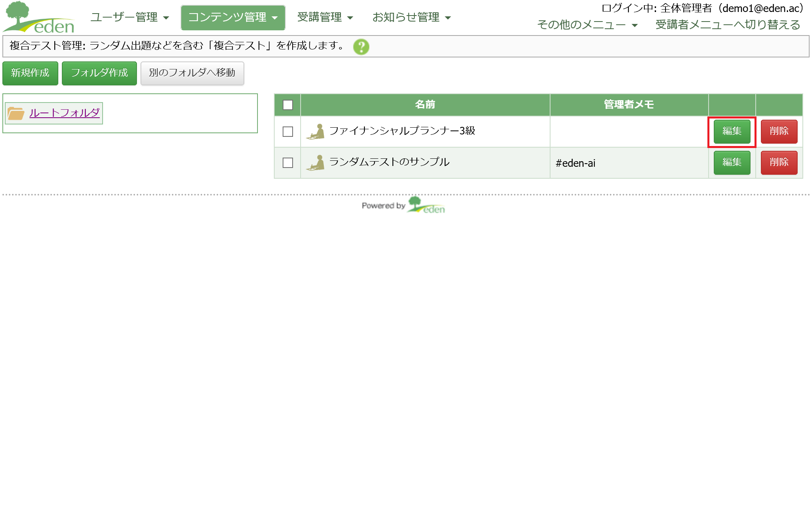Image resolution: width=812 pixels, height=529 pixels.
Task: Open the green help question mark icon
Action: [x=361, y=47]
